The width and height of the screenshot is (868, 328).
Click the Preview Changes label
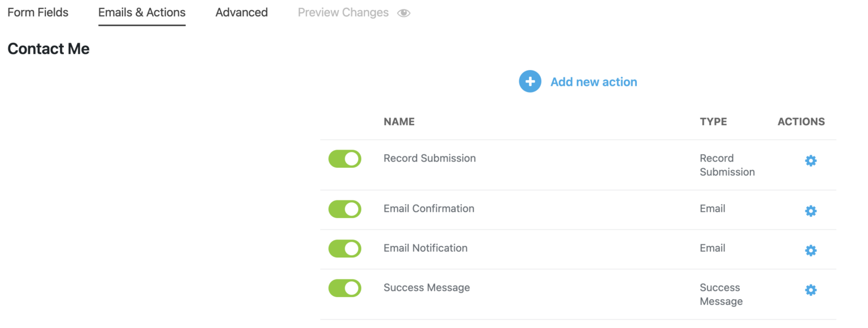point(343,12)
